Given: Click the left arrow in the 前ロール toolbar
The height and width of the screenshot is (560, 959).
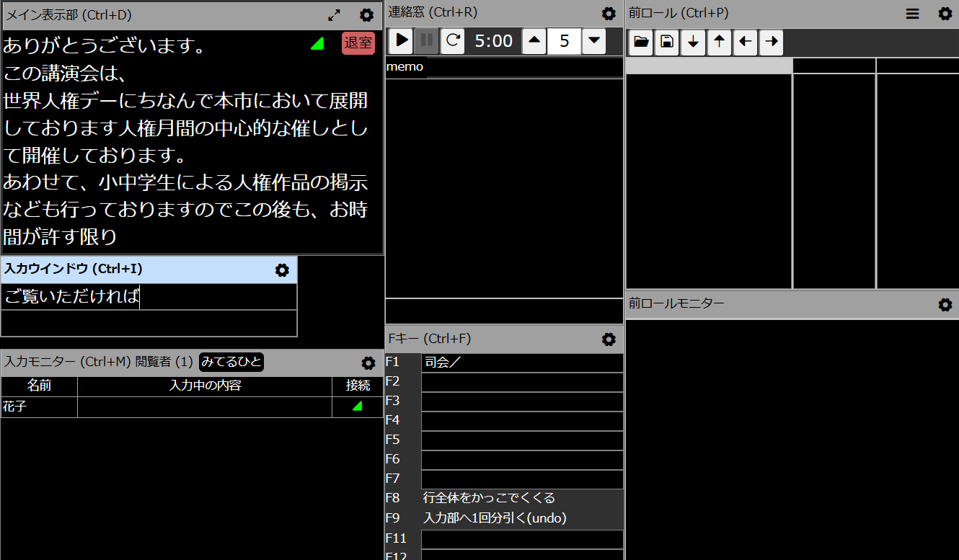Looking at the screenshot, I should (x=744, y=43).
